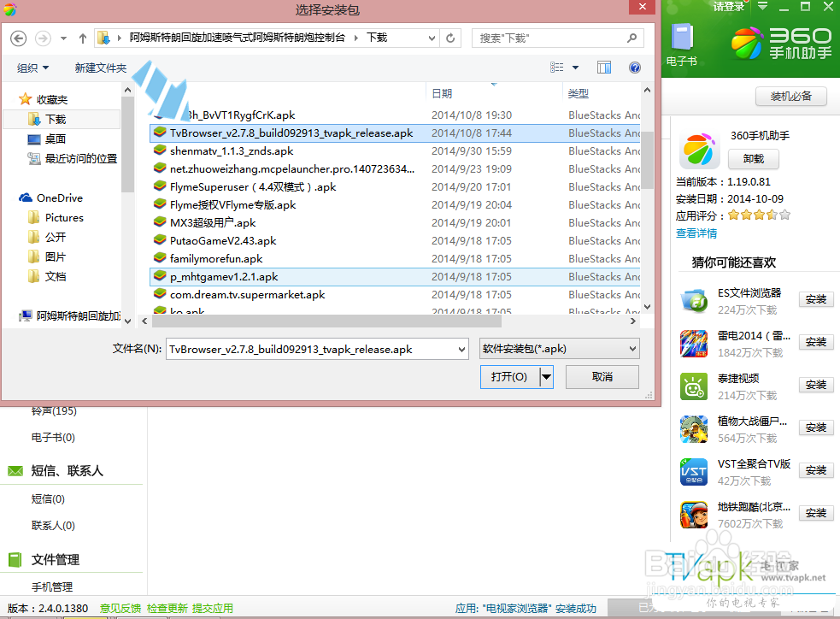Open 电子书 icon in 360 toolbar

coord(682,45)
